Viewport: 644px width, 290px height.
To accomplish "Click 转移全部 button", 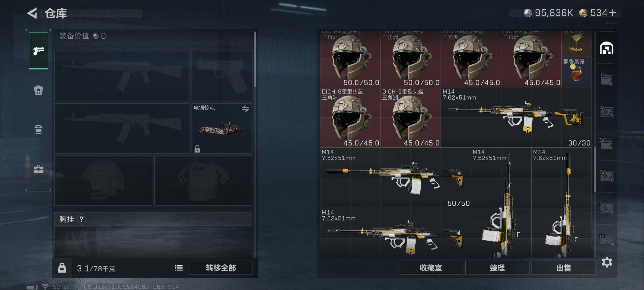I will tap(221, 268).
